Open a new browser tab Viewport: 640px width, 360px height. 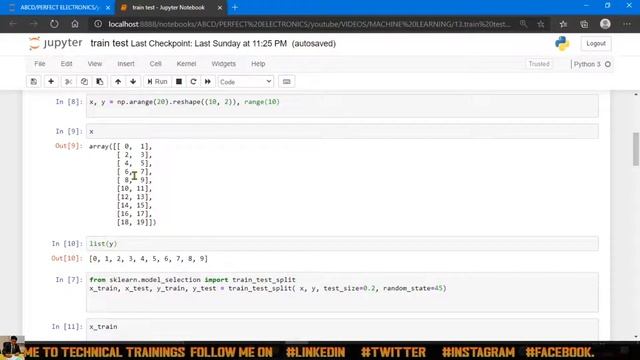(x=235, y=7)
